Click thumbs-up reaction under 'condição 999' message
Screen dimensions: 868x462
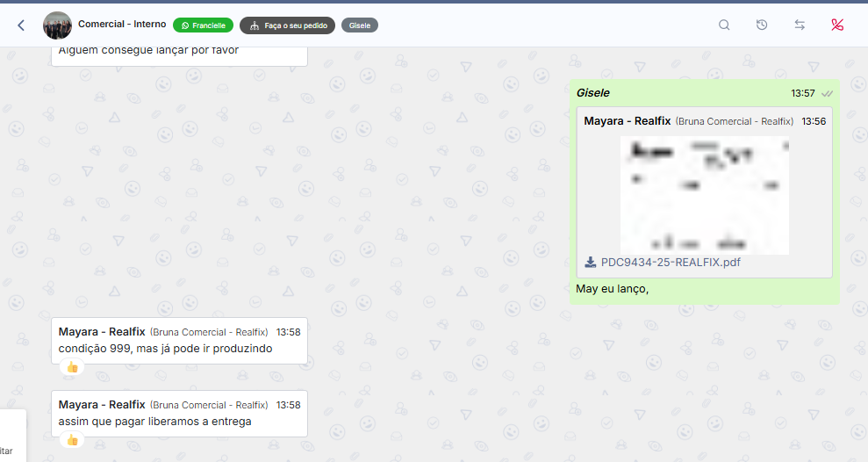(x=73, y=367)
